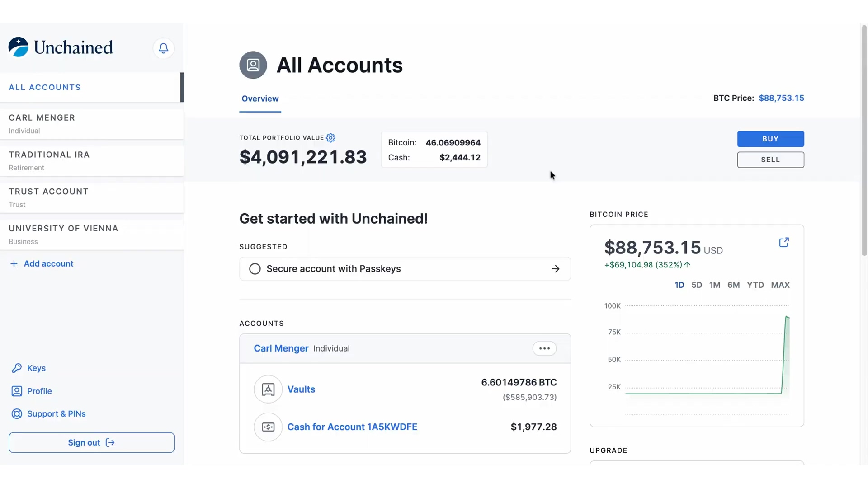Select Traditional IRA in the sidebar
Image resolution: width=868 pixels, height=488 pixels.
[49, 160]
